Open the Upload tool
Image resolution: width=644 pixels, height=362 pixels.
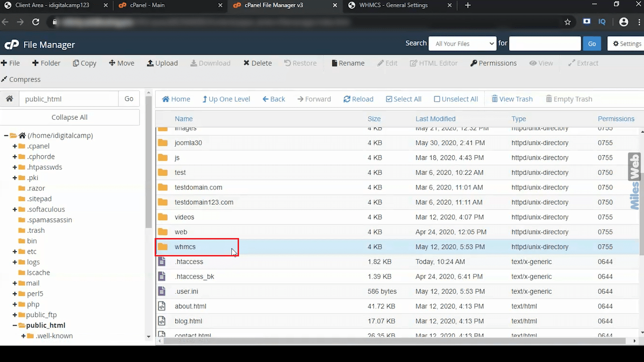point(162,63)
